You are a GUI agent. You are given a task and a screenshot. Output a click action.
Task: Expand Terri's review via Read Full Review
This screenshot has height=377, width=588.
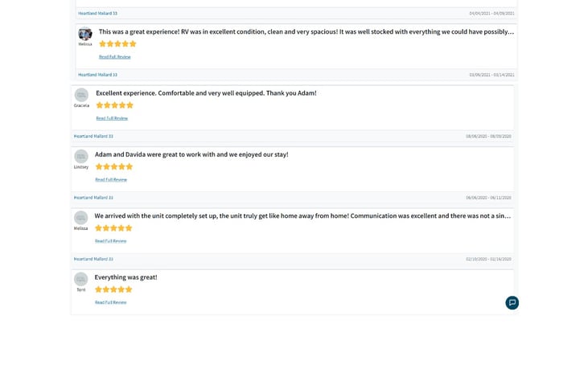[x=111, y=302]
